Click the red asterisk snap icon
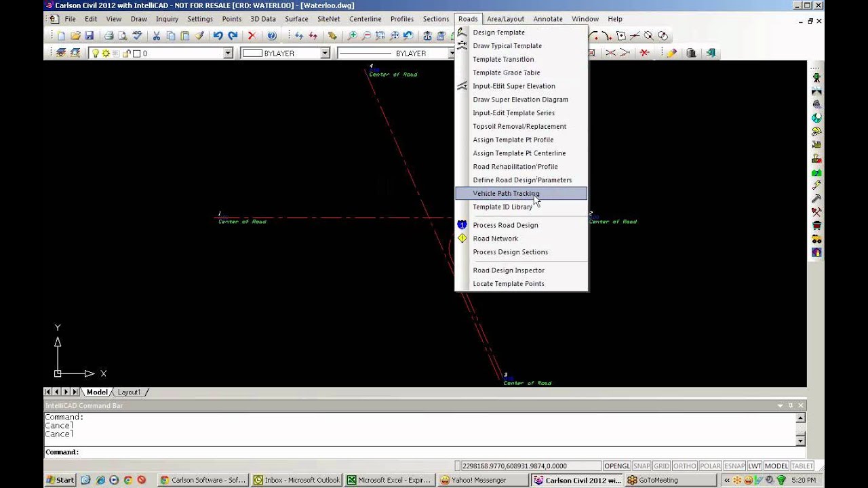 [644, 53]
